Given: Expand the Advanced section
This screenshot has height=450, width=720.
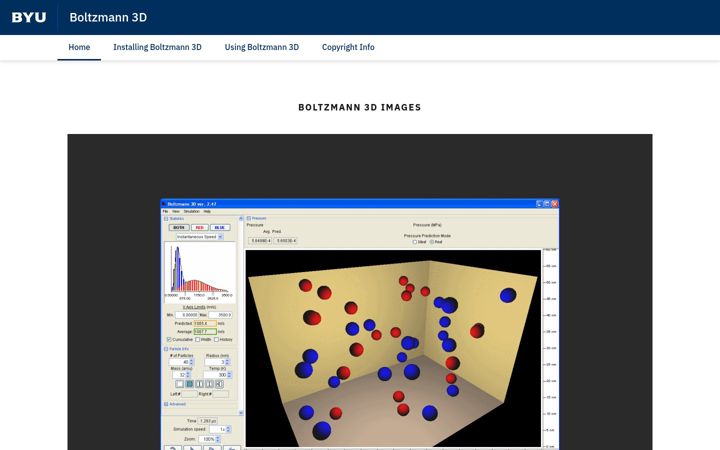Looking at the screenshot, I should pos(166,404).
